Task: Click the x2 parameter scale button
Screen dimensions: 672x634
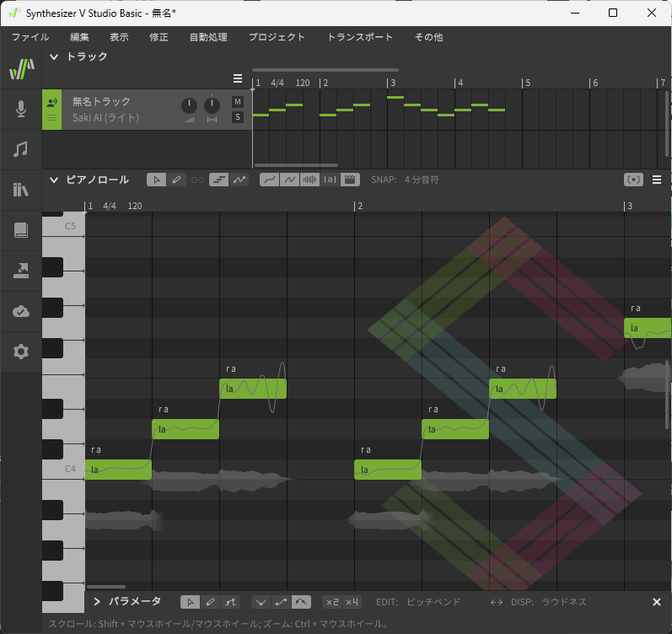Action: coord(332,602)
